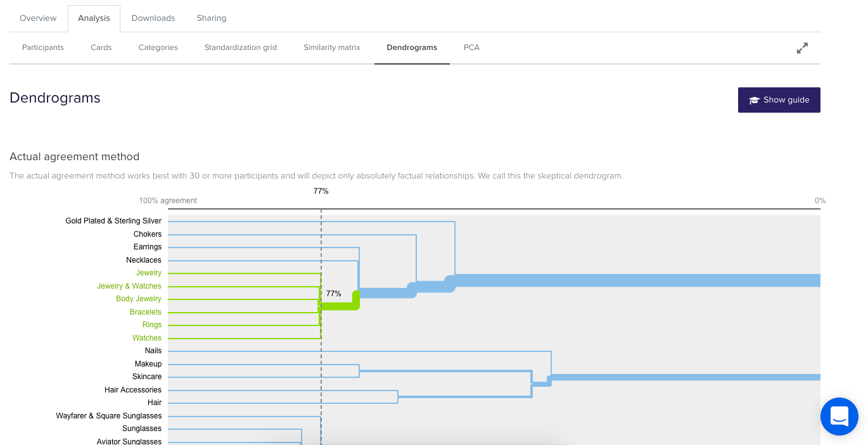Click the Aviator Sunglasses label
This screenshot has height=445, width=868.
click(x=129, y=441)
